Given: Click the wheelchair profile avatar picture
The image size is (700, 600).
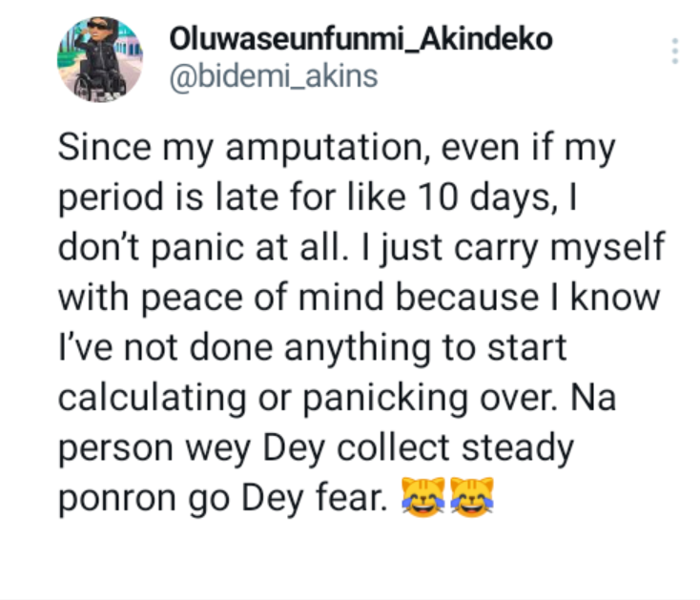Looking at the screenshot, I should [x=100, y=58].
